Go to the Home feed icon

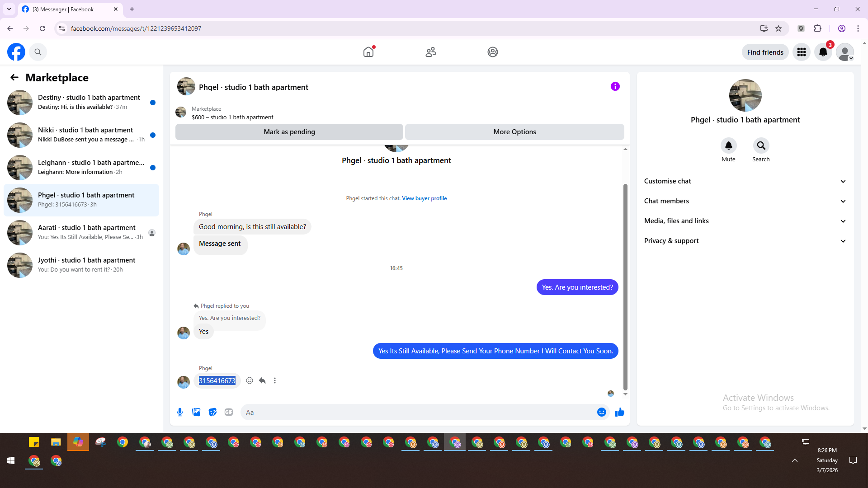click(x=368, y=52)
